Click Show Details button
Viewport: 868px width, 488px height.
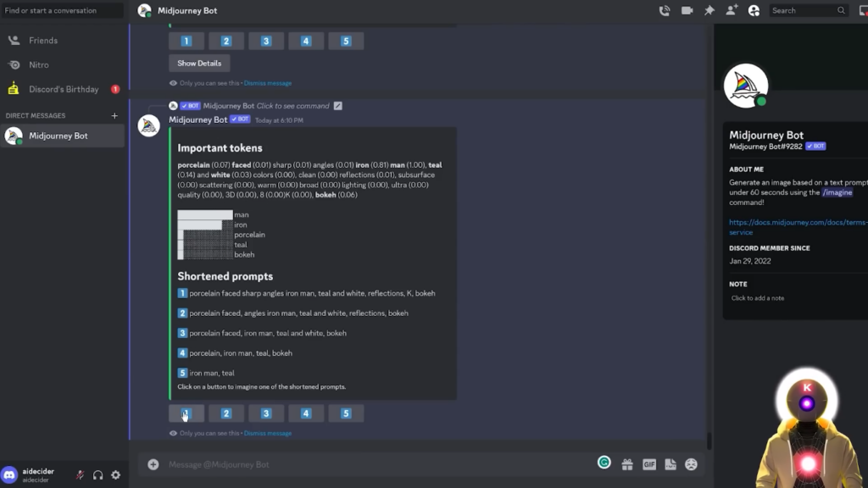click(199, 63)
